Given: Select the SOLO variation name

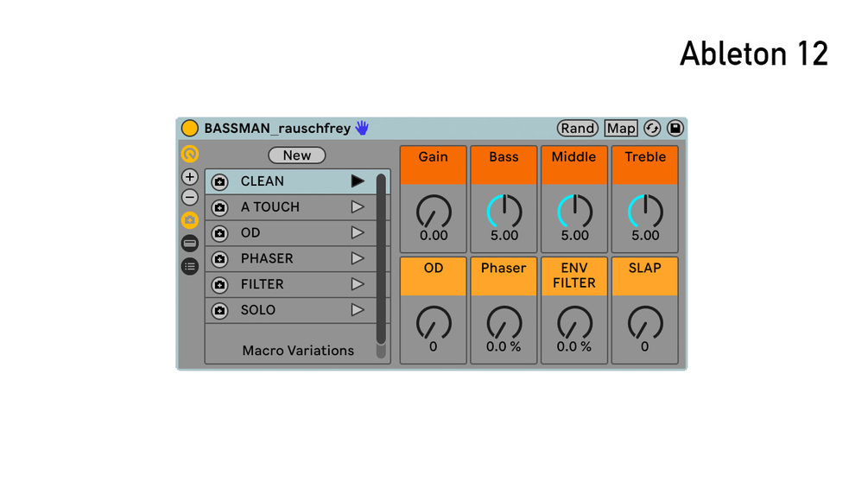Looking at the screenshot, I should 258,310.
